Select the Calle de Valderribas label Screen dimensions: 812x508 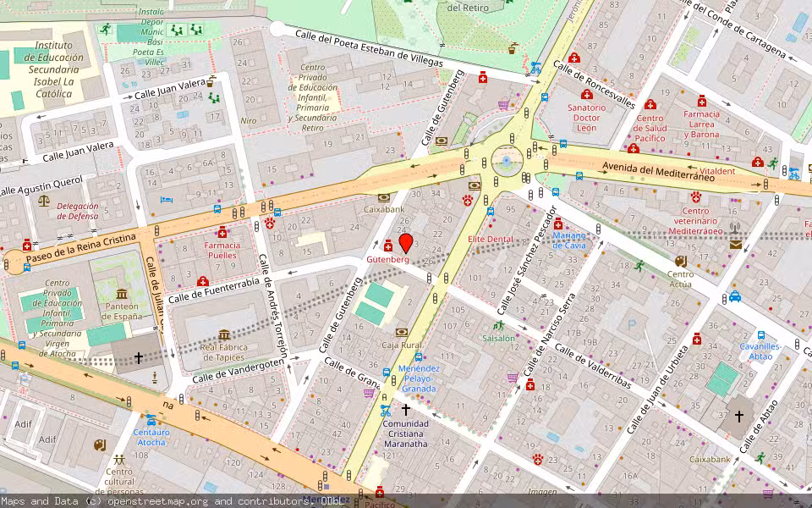point(593,366)
